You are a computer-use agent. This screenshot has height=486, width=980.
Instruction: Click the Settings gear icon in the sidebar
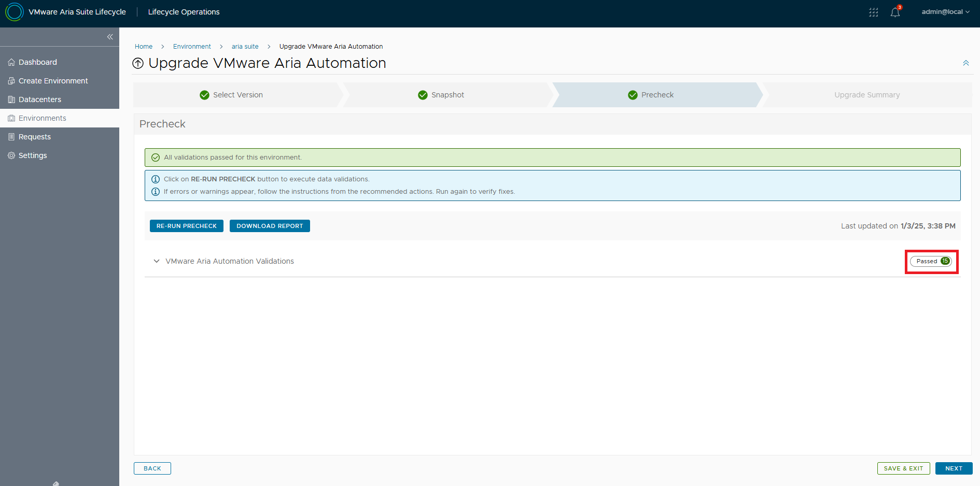coord(11,155)
